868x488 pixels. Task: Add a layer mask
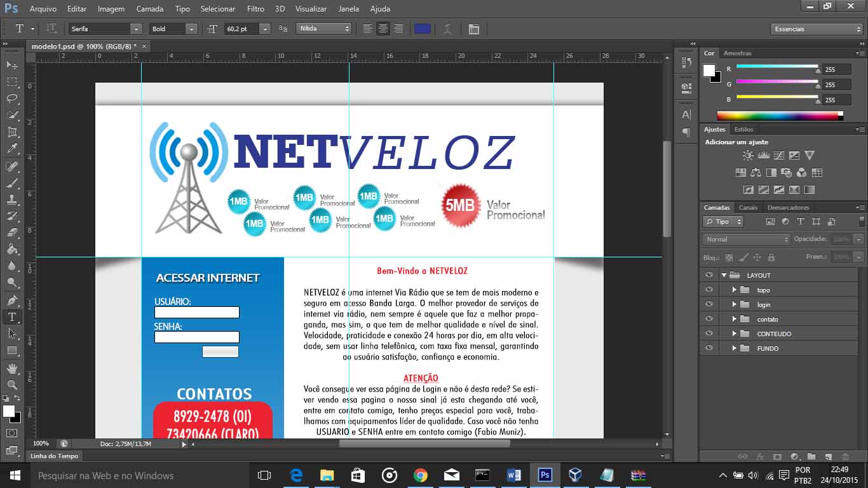point(777,456)
